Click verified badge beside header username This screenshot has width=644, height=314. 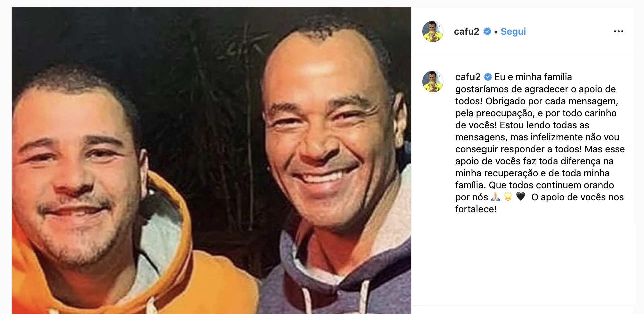click(x=487, y=31)
